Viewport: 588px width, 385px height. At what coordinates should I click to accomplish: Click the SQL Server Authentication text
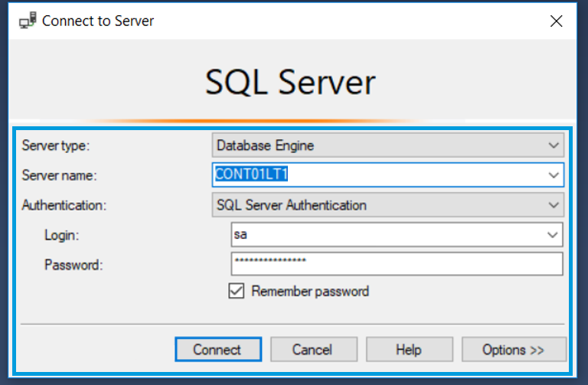tap(291, 205)
